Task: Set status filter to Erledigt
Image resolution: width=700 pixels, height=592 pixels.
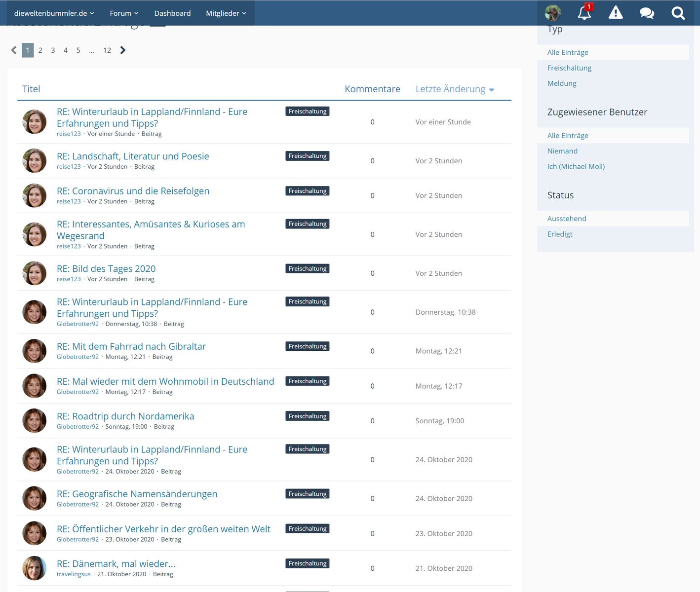Action: [x=560, y=234]
